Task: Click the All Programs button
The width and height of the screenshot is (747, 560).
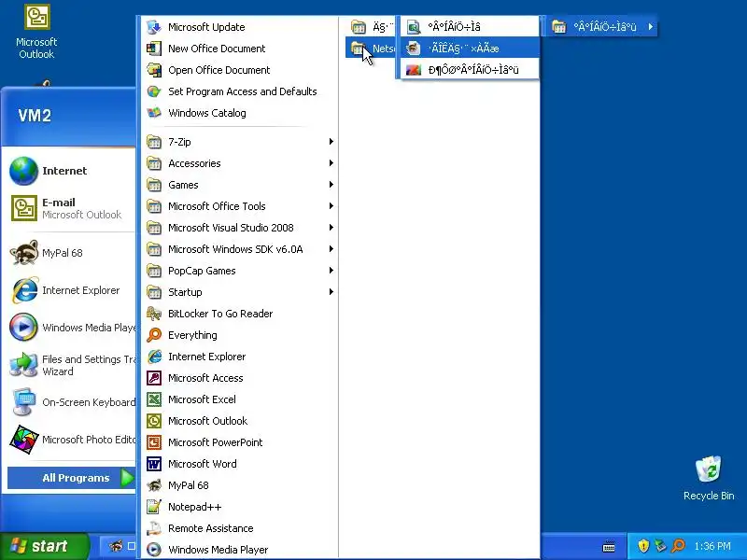Action: tap(72, 478)
